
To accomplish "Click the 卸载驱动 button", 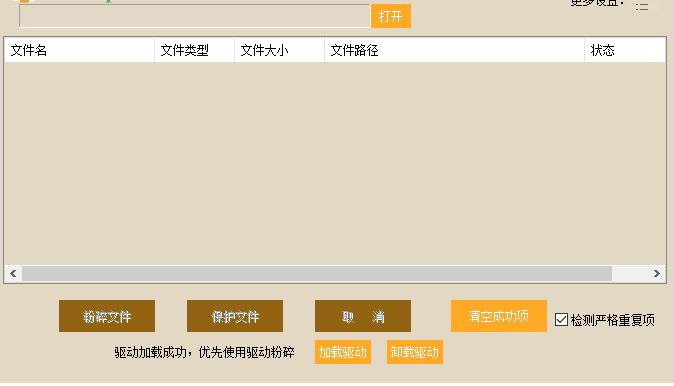I will pos(415,352).
